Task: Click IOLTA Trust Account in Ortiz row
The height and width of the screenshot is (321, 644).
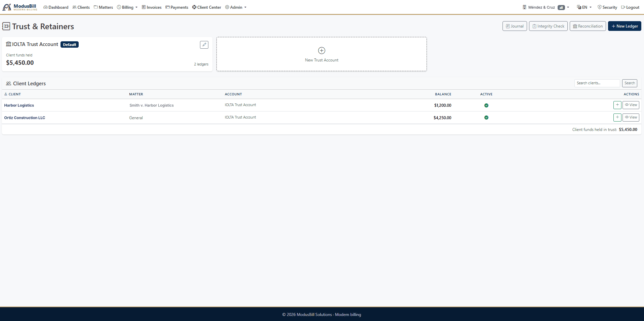Action: tap(240, 117)
